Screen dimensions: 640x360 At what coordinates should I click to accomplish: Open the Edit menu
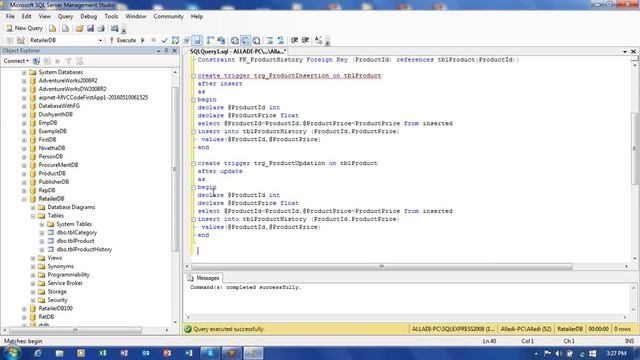point(27,16)
